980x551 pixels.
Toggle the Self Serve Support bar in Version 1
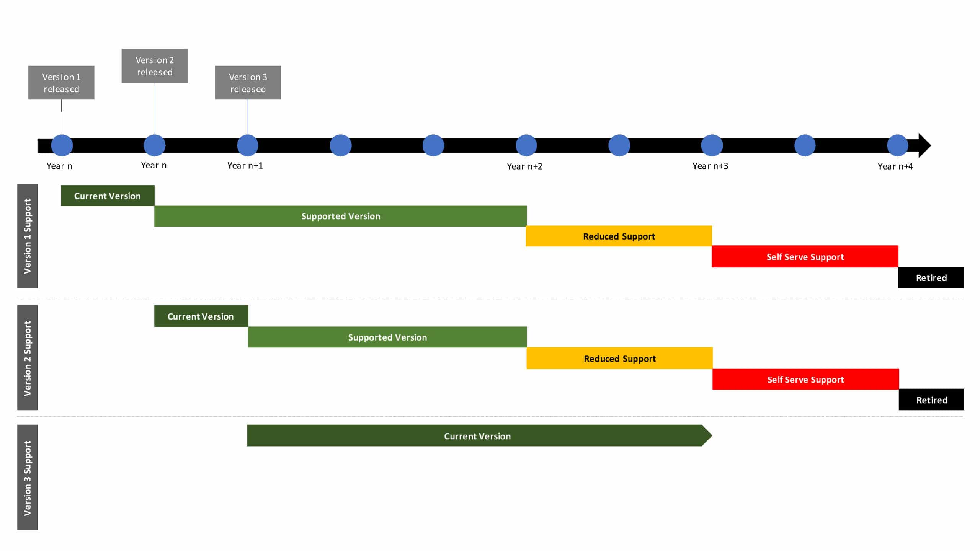pyautogui.click(x=806, y=256)
